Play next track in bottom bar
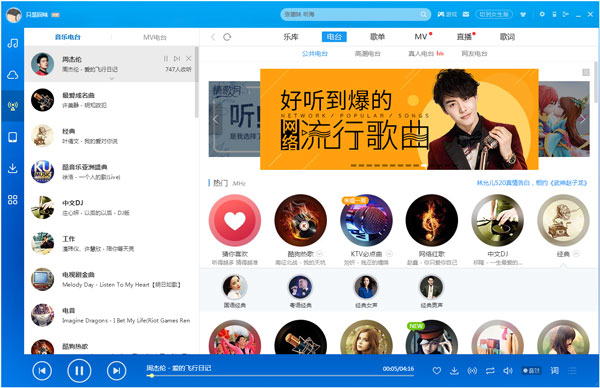Image resolution: width=600 pixels, height=388 pixels. pos(116,370)
